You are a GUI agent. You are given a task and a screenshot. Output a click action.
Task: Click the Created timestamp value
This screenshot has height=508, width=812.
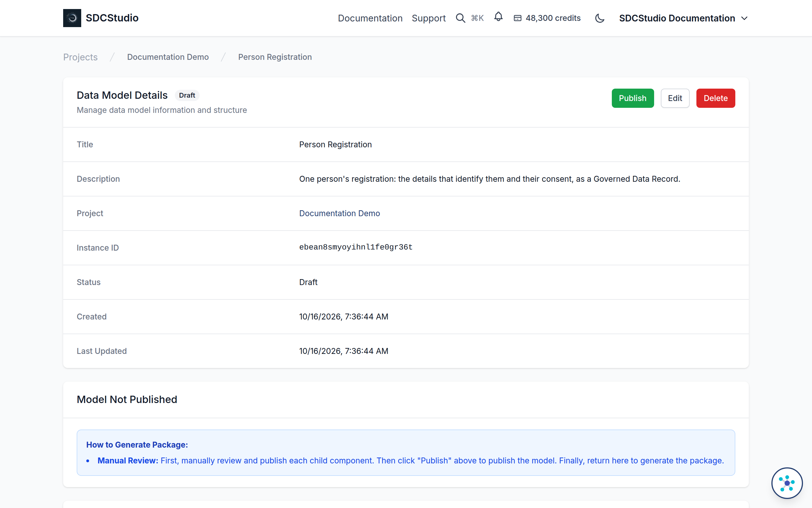click(344, 316)
